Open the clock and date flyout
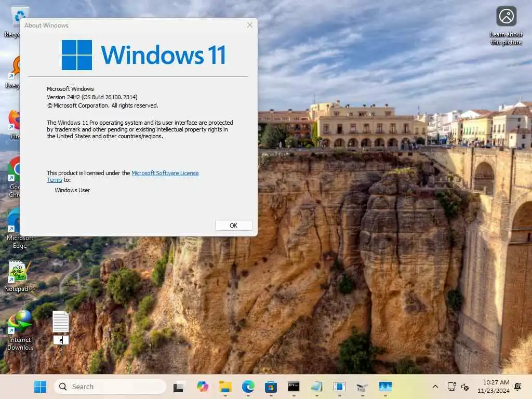532x399 pixels. [494, 387]
